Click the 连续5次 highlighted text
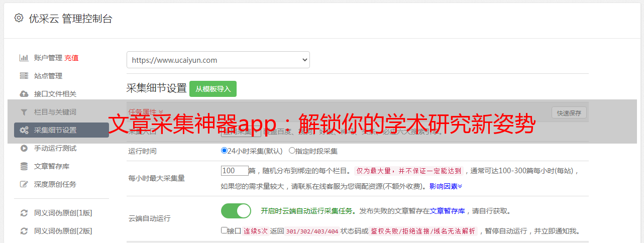Image resolution: width=644 pixels, height=243 pixels. (256, 231)
